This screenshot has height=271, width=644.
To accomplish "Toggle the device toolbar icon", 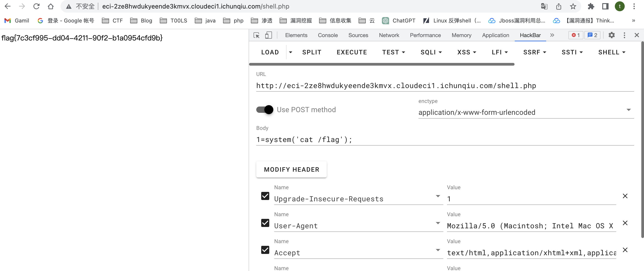I will click(x=269, y=35).
